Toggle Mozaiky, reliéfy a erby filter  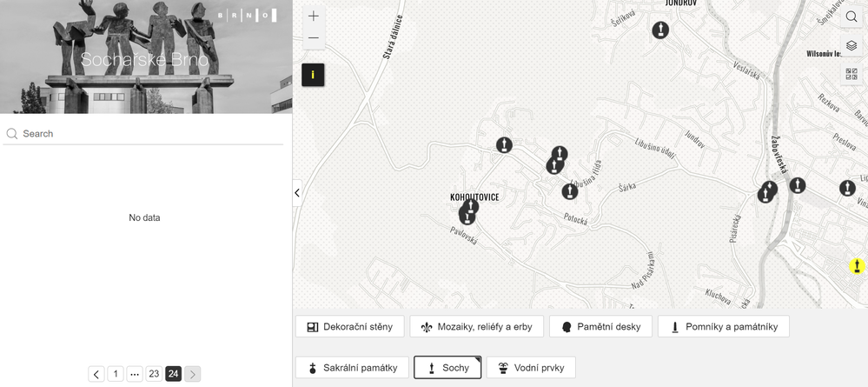[x=476, y=327]
